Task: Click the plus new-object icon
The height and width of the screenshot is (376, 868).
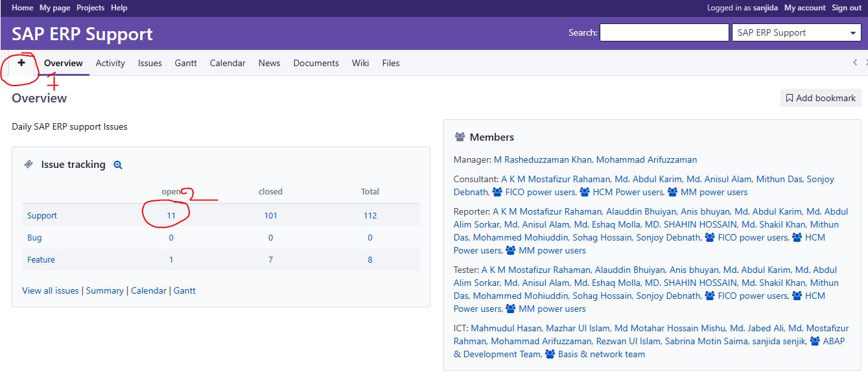Action: pyautogui.click(x=21, y=63)
